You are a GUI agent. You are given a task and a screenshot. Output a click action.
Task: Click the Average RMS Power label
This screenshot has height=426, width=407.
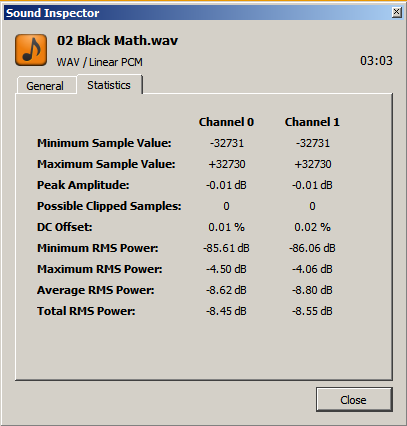(96, 290)
